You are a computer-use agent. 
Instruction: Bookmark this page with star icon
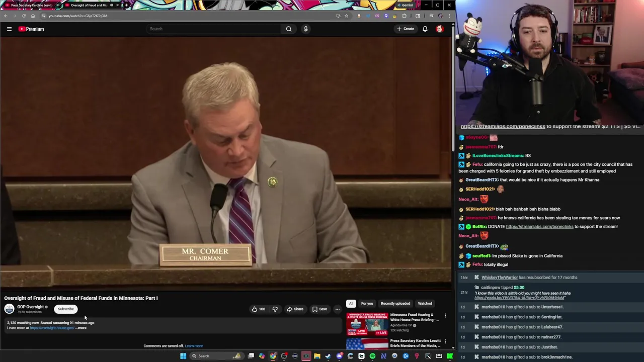346,16
